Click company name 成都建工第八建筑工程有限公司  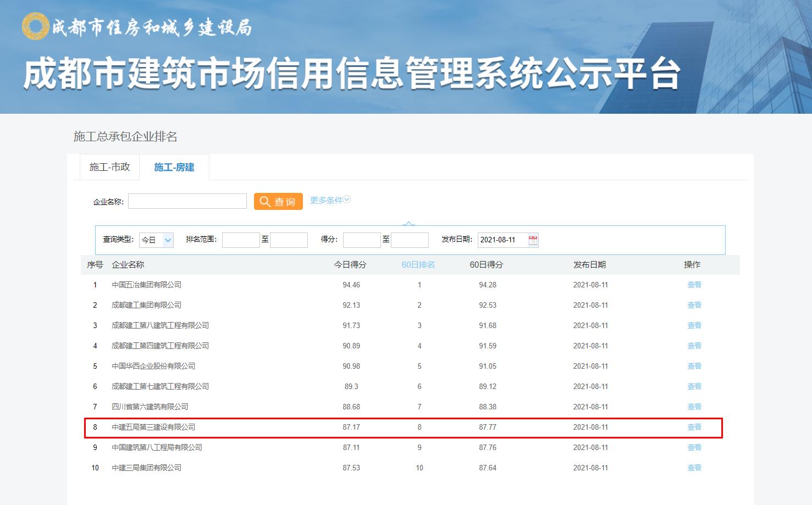[x=161, y=325]
